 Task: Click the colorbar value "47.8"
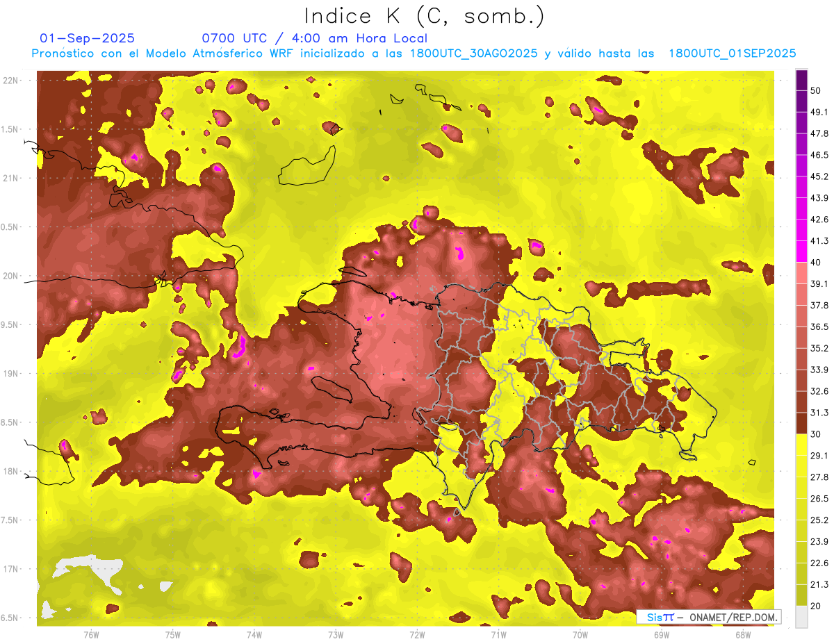819,133
